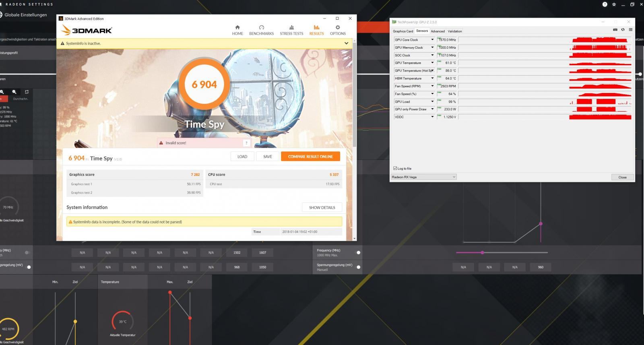The width and height of the screenshot is (644, 345).
Task: Open the GPU Memory Clock sensor dropdown
Action: coord(432,48)
